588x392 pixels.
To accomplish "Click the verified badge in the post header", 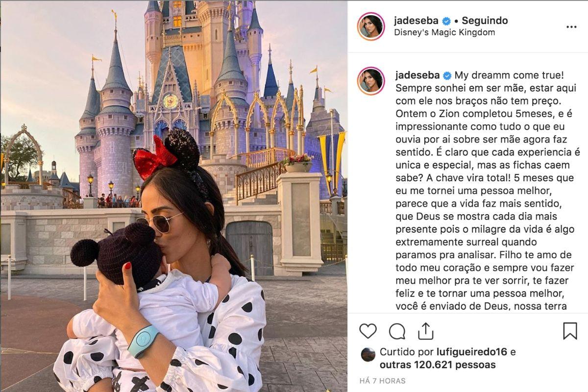I will 446,21.
